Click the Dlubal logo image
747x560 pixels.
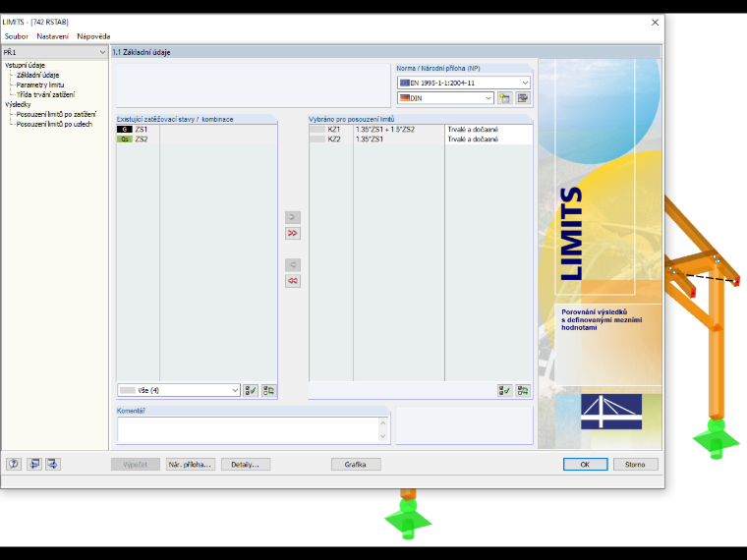pyautogui.click(x=611, y=412)
